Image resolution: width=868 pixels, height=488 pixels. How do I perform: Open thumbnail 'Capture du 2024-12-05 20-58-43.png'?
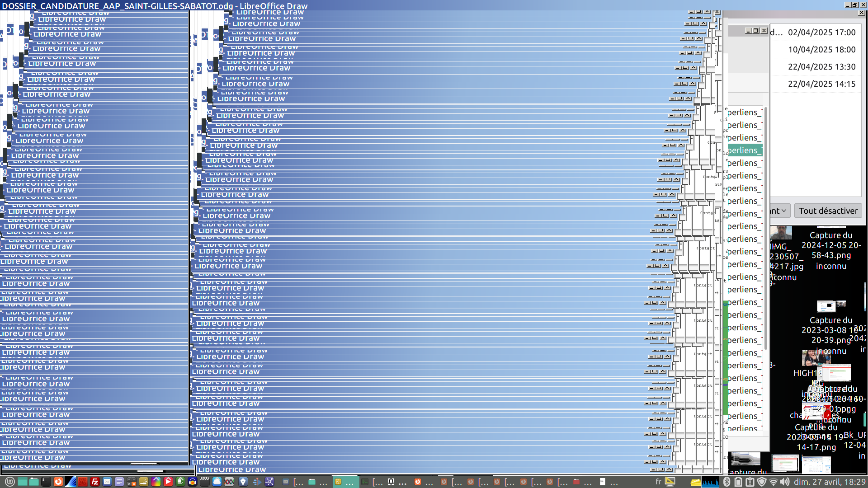[830, 245]
